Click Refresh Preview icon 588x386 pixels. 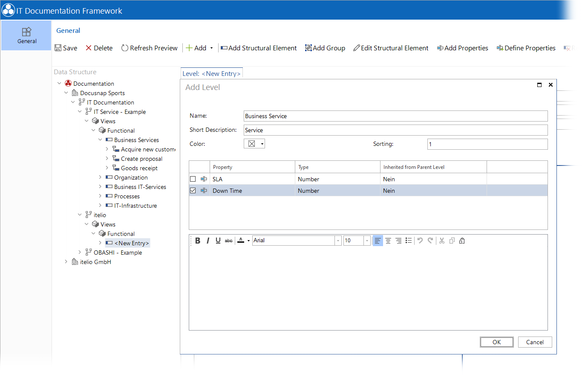point(125,48)
